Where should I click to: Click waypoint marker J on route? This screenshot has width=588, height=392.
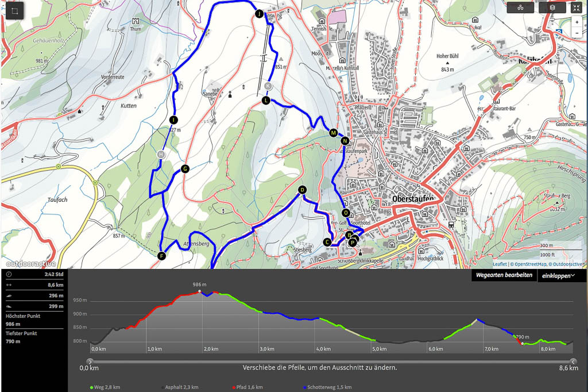(258, 14)
